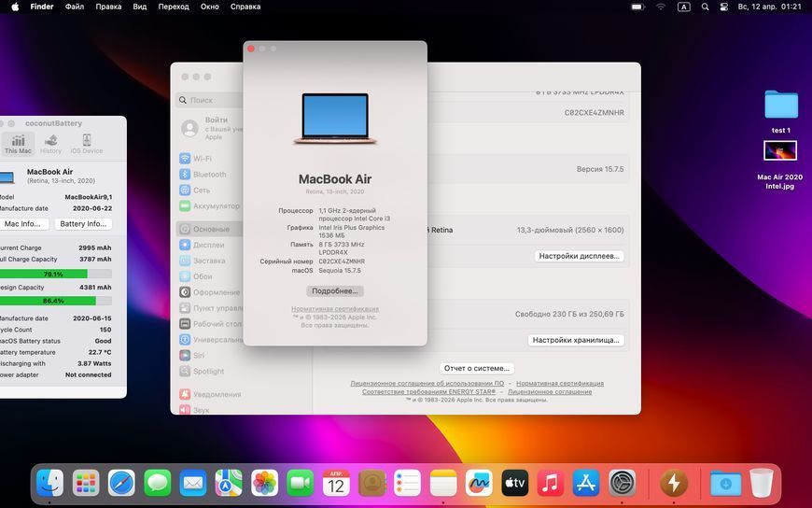Image resolution: width=812 pixels, height=508 pixels.
Task: Open Maps app in Dock
Action: (x=229, y=483)
